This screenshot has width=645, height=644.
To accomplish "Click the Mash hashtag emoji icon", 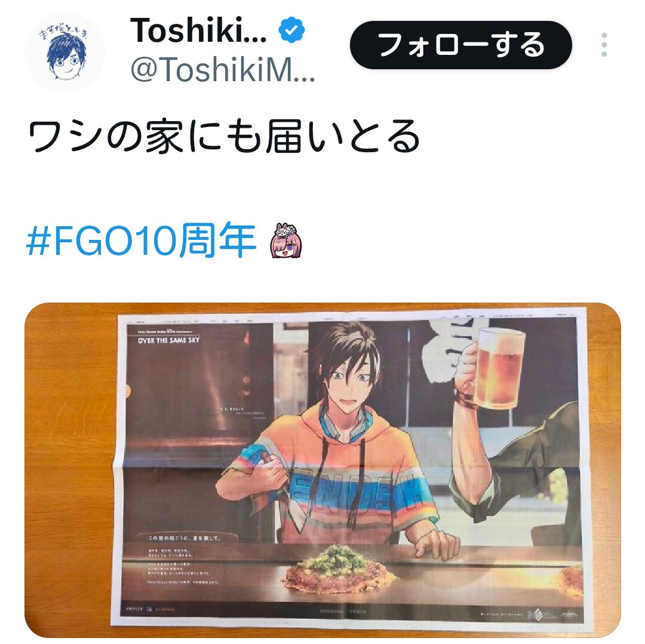I will pos(286,241).
